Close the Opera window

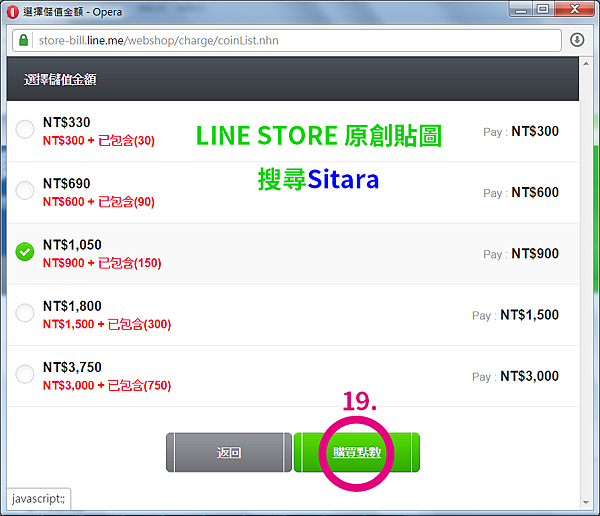(574, 9)
